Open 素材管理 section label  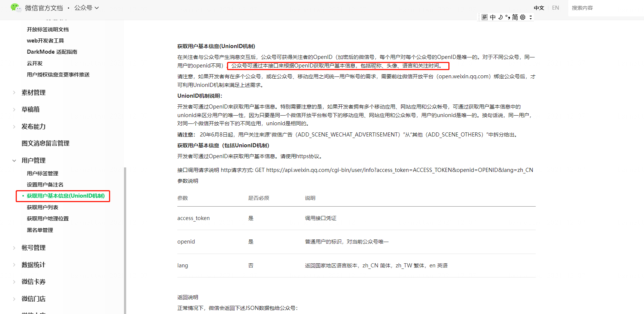[x=34, y=92]
